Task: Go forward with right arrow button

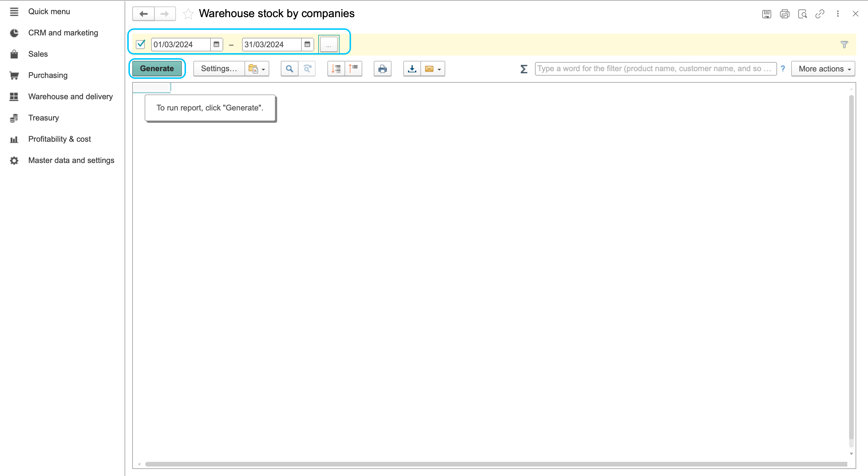Action: [165, 14]
